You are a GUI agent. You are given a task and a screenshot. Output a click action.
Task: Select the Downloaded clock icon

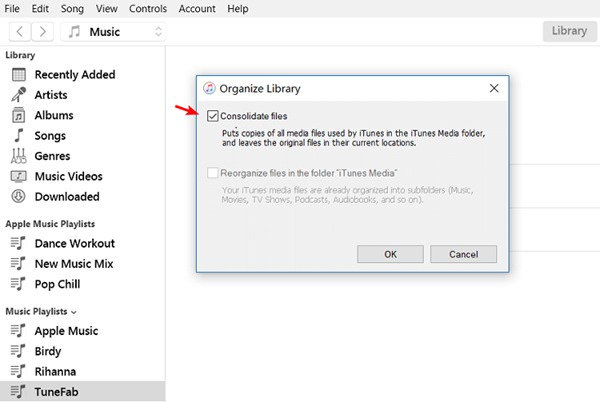(x=18, y=197)
